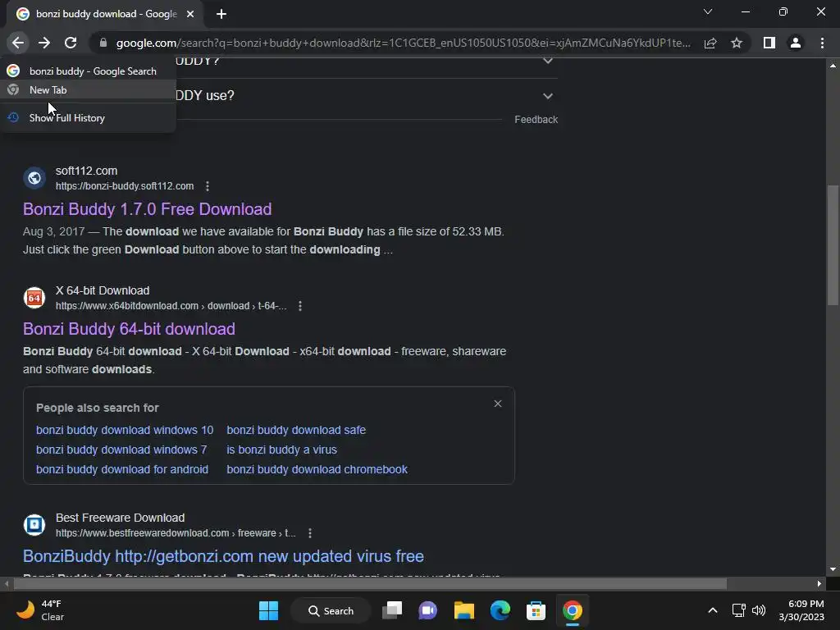
Task: Click 'X 64-bit Download' site name
Action: (x=103, y=291)
